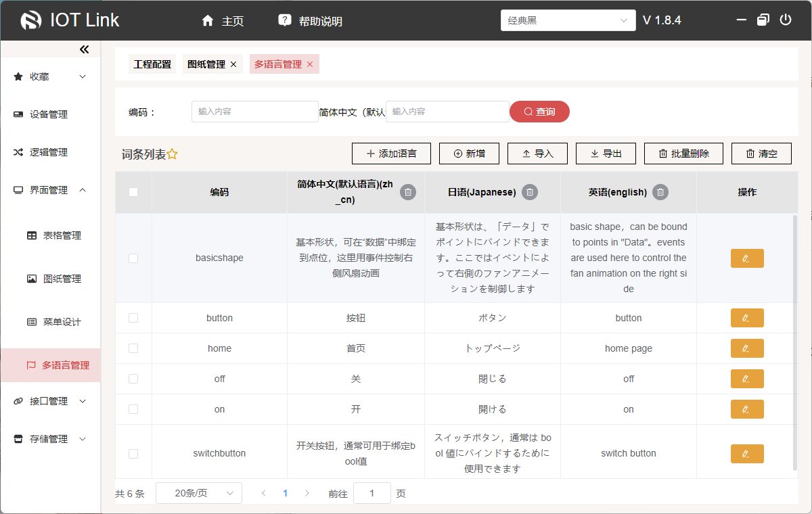
Task: Tick the select-all checkbox in the header
Action: (x=133, y=192)
